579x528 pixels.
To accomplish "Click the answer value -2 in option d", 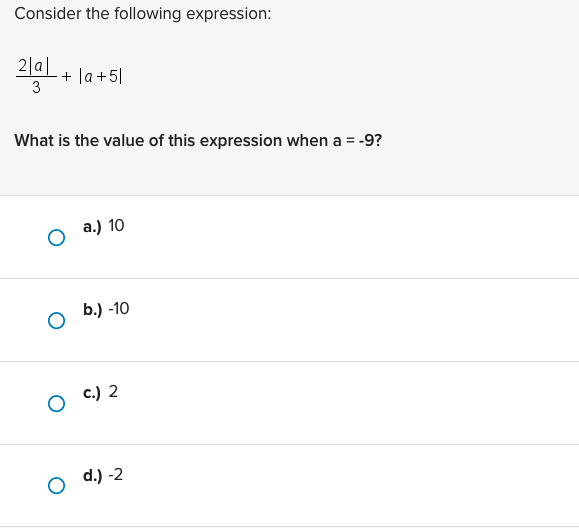I will pyautogui.click(x=116, y=474).
